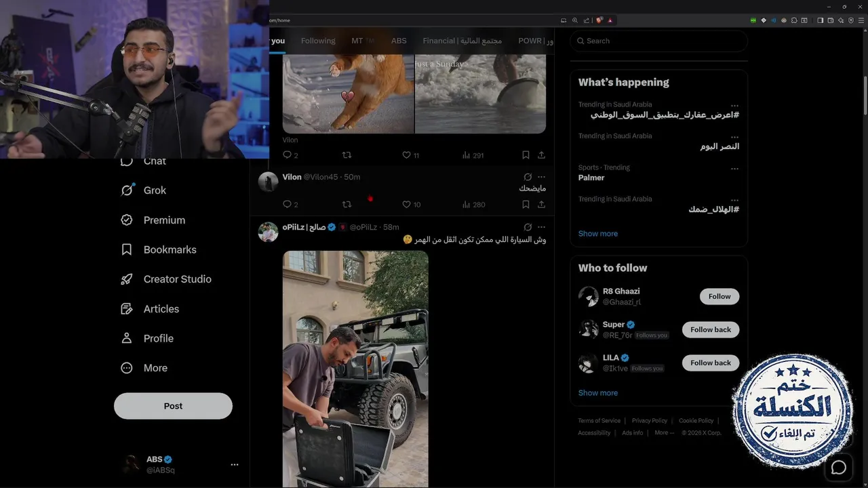Screen dimensions: 868x488
Task: Open options for #الهلال_ضمك trend
Action: coord(734,200)
